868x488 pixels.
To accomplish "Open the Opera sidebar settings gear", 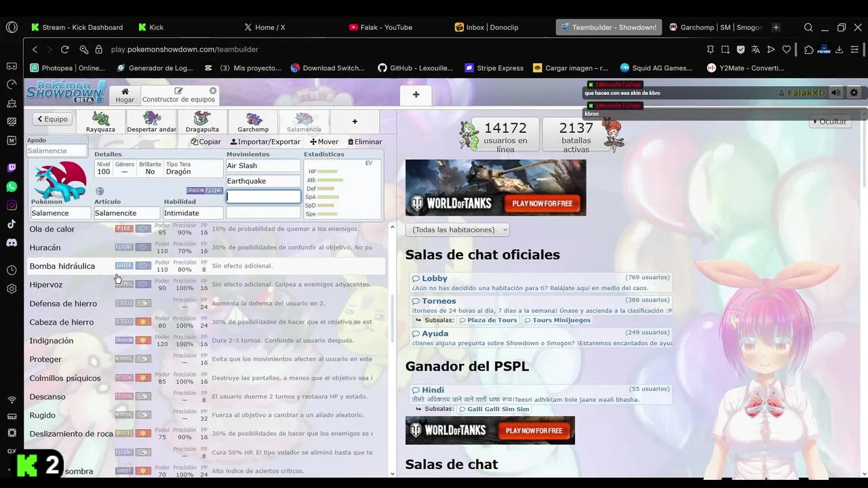I will [x=12, y=289].
